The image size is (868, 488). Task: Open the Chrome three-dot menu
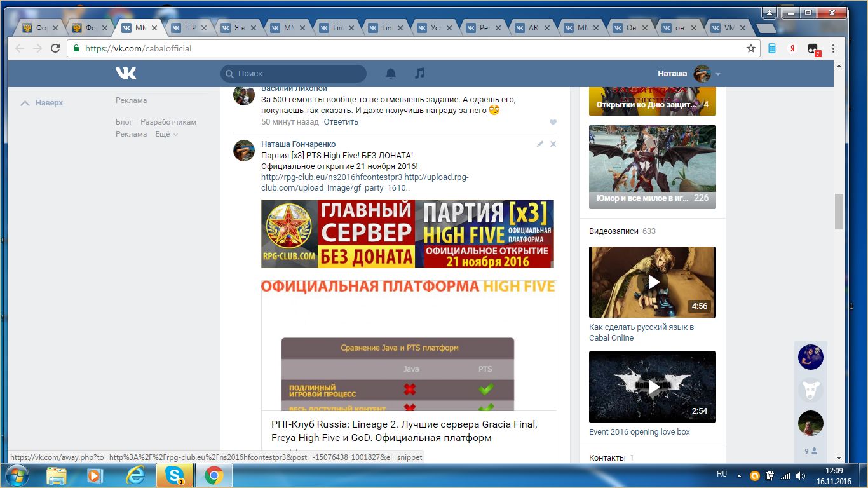pyautogui.click(x=833, y=48)
